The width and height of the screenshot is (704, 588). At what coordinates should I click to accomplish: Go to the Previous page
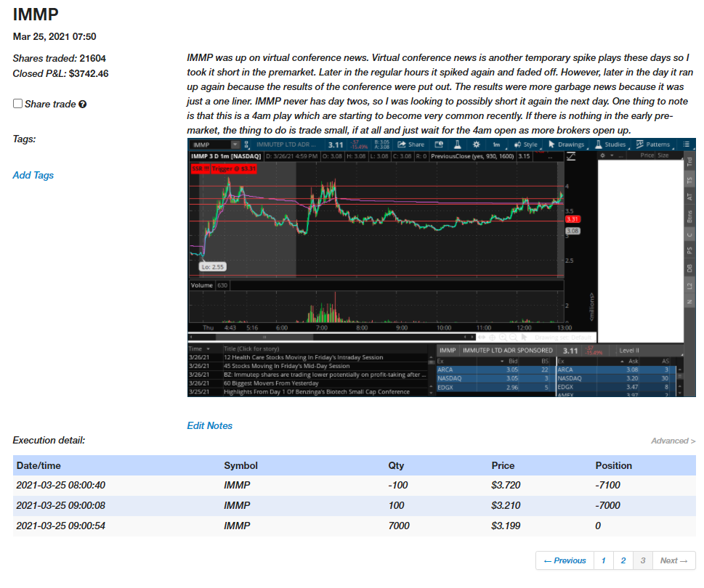pos(565,560)
